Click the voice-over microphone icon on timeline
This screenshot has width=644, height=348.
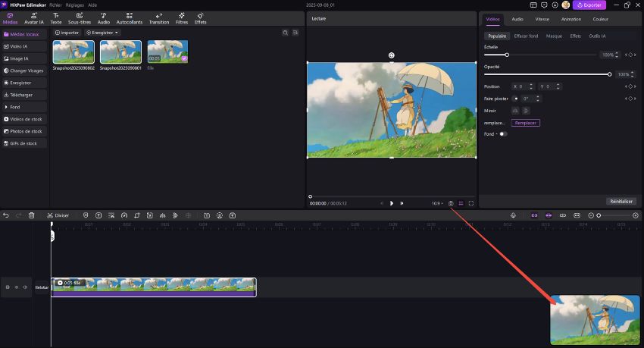coord(513,215)
